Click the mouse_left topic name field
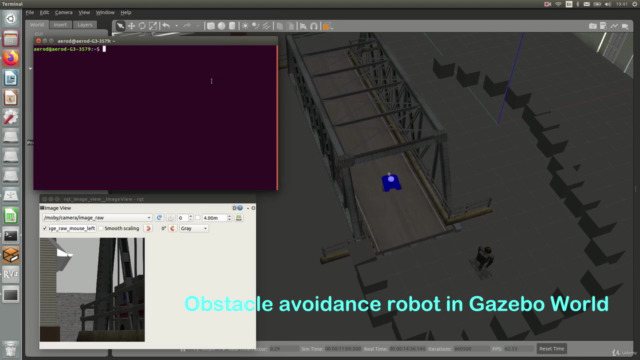 click(72, 229)
